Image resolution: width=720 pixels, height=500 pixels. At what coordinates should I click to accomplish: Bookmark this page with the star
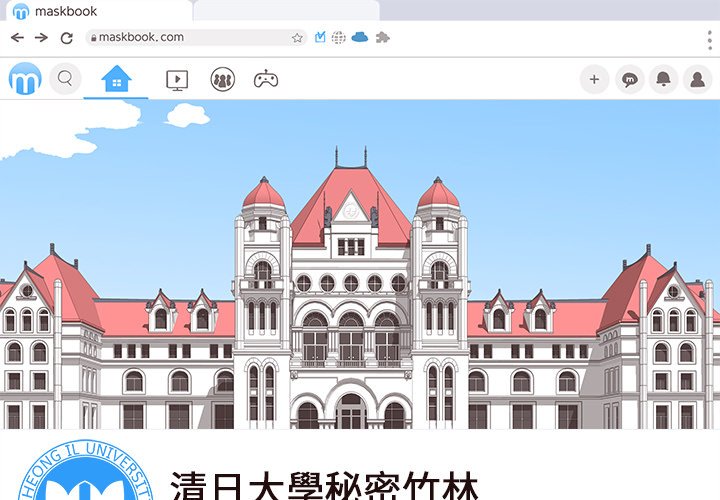297,37
